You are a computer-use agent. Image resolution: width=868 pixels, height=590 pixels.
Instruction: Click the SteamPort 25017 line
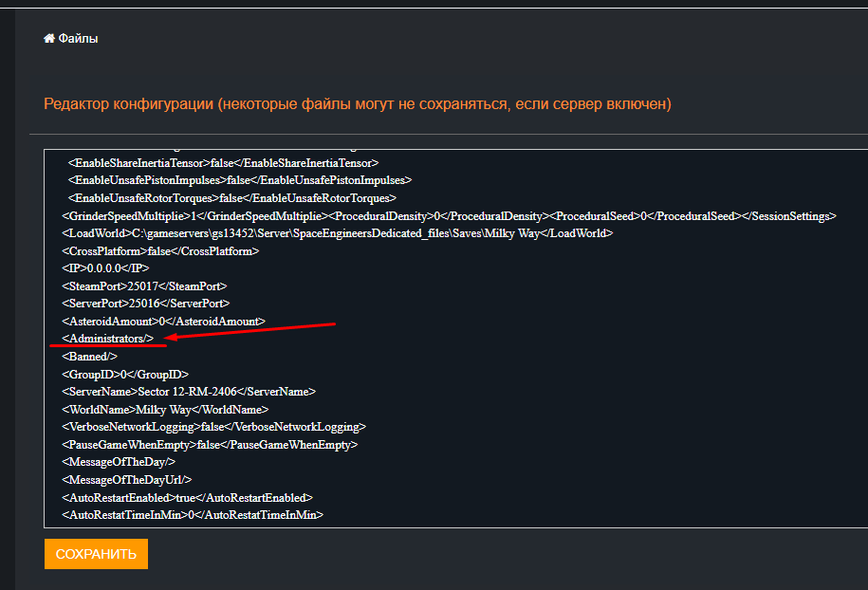(x=144, y=286)
